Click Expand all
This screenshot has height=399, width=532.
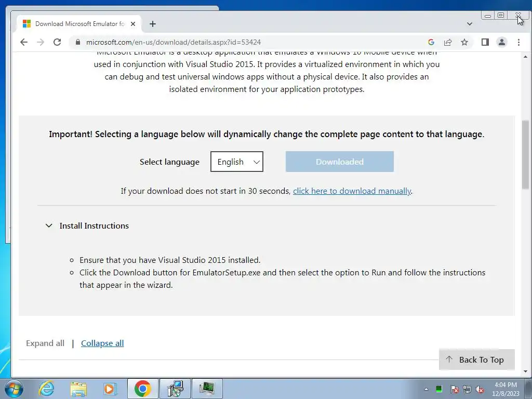[45, 343]
